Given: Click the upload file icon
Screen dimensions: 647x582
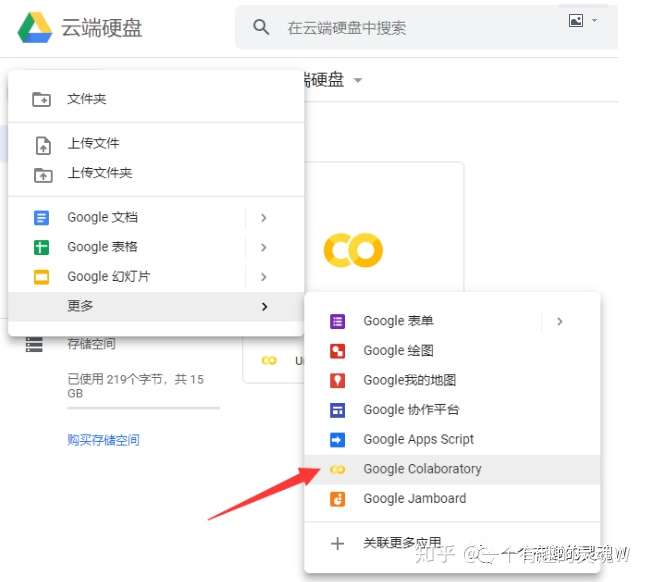Looking at the screenshot, I should 43,146.
